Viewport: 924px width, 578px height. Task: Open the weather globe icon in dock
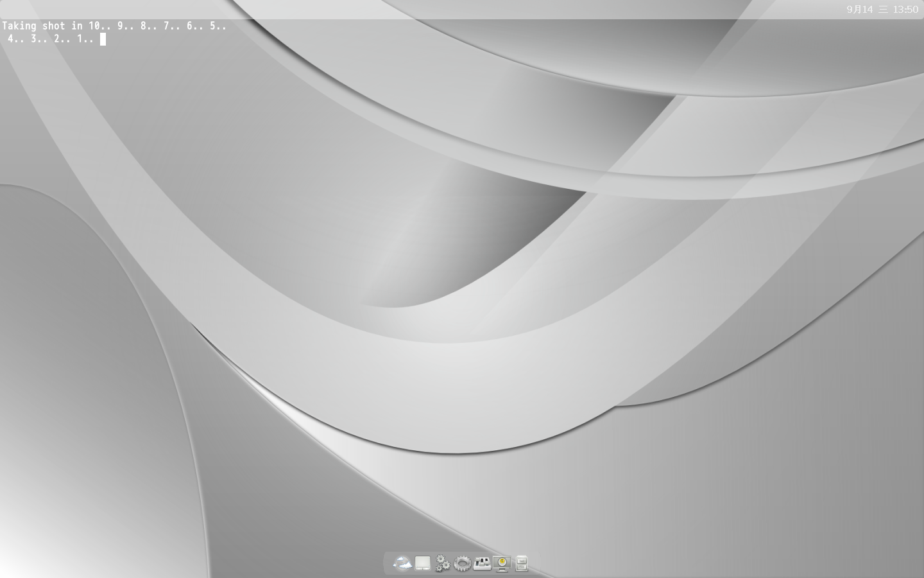click(402, 563)
